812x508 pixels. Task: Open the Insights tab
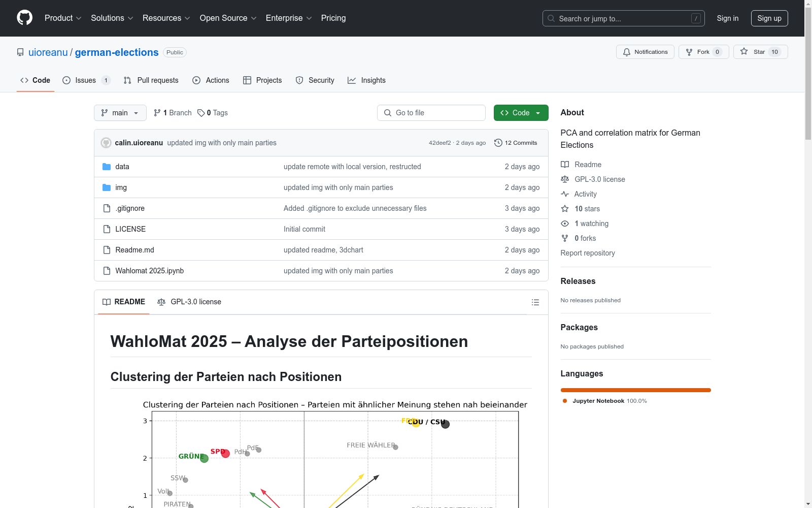366,80
